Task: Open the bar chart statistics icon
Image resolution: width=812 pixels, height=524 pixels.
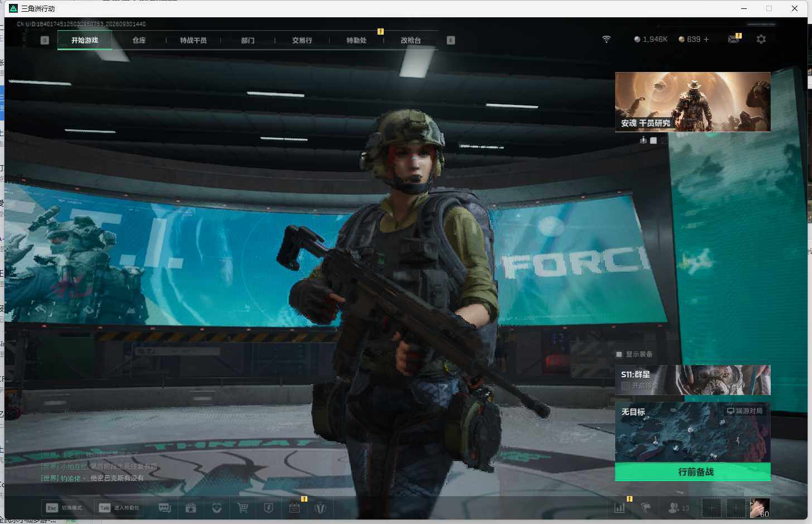Action: [x=620, y=508]
